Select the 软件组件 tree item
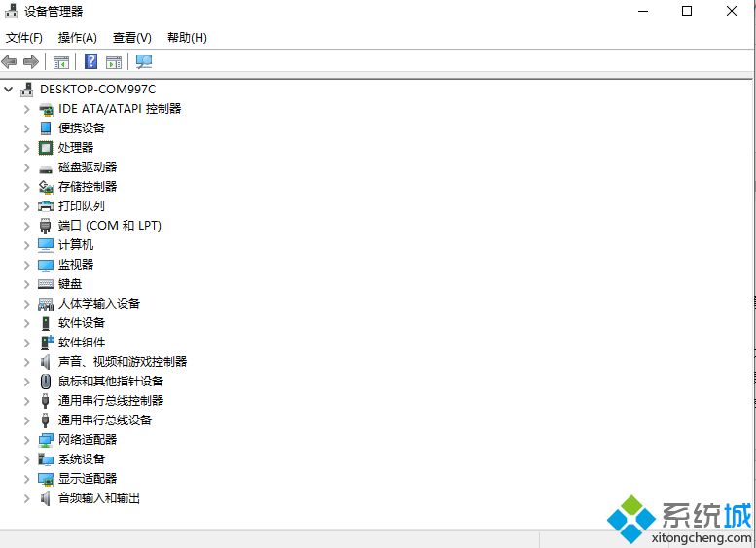Image resolution: width=756 pixels, height=548 pixels. pyautogui.click(x=82, y=343)
